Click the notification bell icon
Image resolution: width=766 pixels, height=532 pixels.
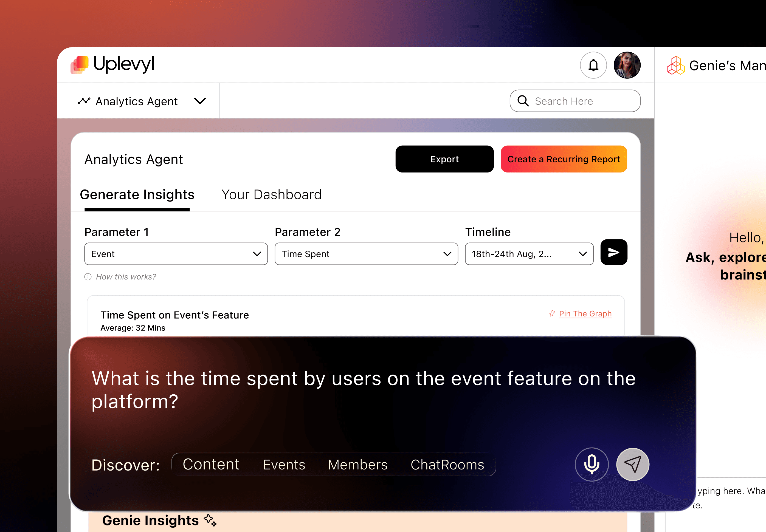click(x=593, y=65)
